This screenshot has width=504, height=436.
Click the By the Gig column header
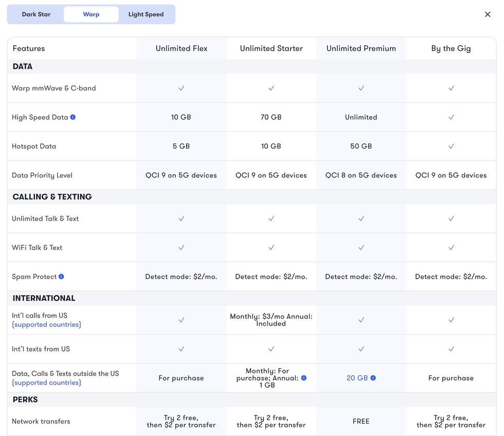tap(451, 48)
